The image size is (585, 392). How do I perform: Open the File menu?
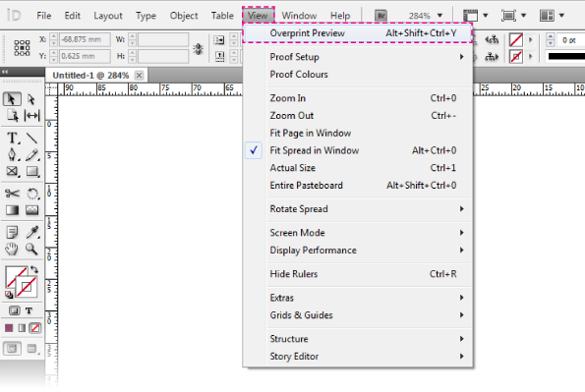click(43, 16)
